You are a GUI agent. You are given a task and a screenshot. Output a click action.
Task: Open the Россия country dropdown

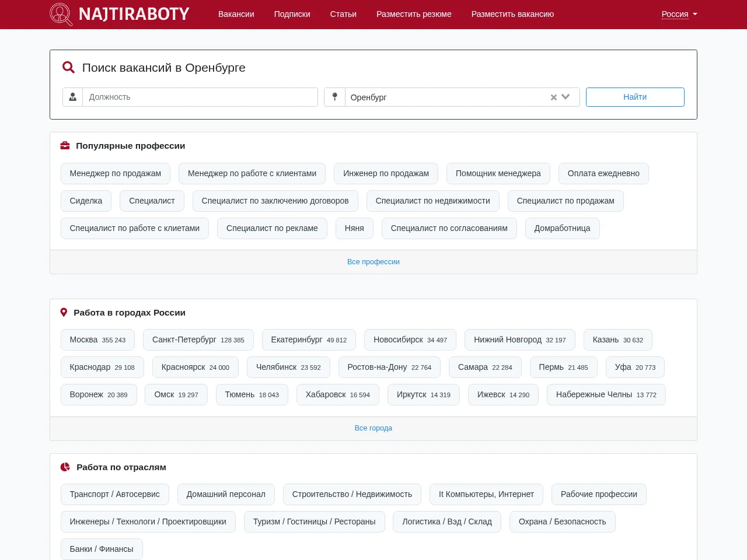point(679,14)
